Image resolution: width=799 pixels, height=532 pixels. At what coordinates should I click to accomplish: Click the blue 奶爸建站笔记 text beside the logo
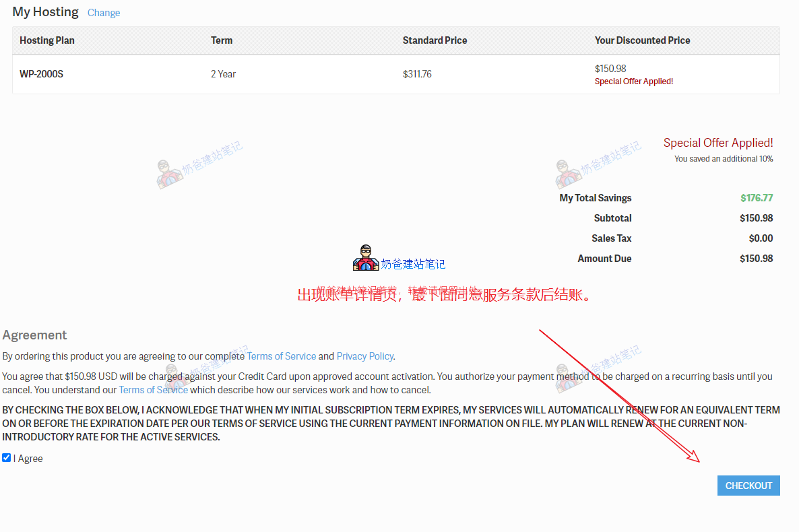413,265
